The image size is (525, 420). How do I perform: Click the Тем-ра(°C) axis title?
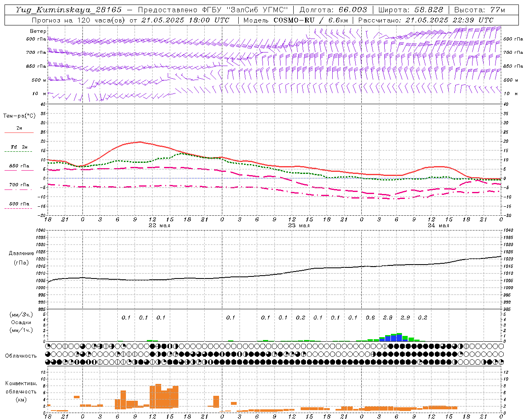(x=19, y=116)
